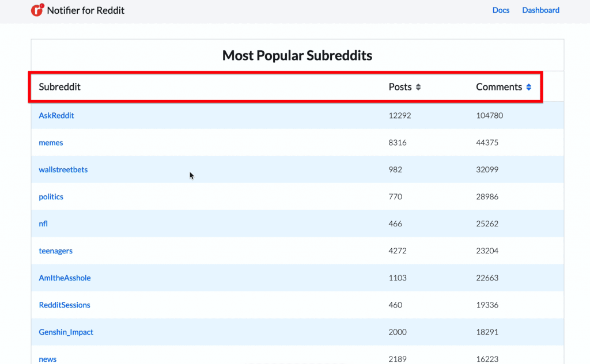Select news comments count 16223
590x364 pixels.
point(487,359)
